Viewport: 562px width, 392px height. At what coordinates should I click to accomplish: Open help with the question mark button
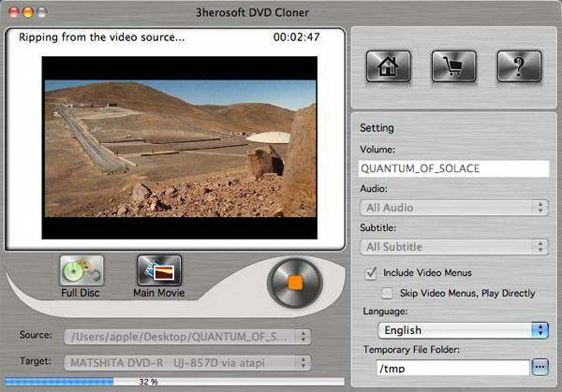tap(519, 66)
